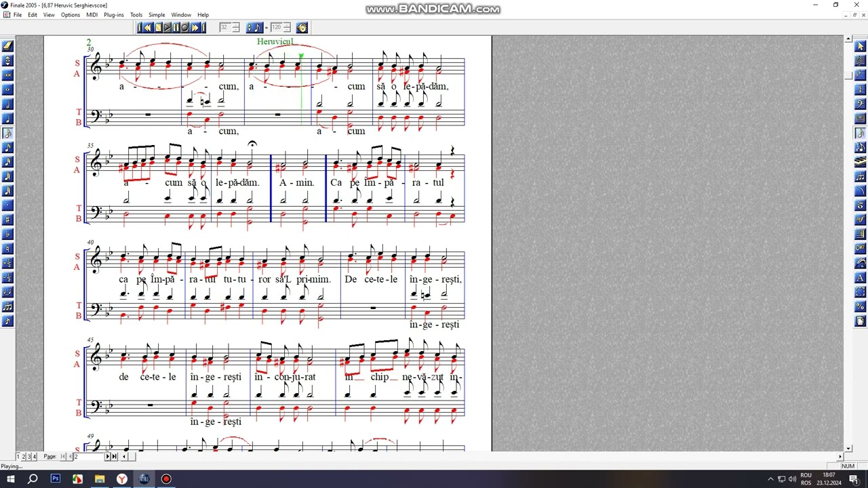Switch to layer 3 button

[x=28, y=457]
